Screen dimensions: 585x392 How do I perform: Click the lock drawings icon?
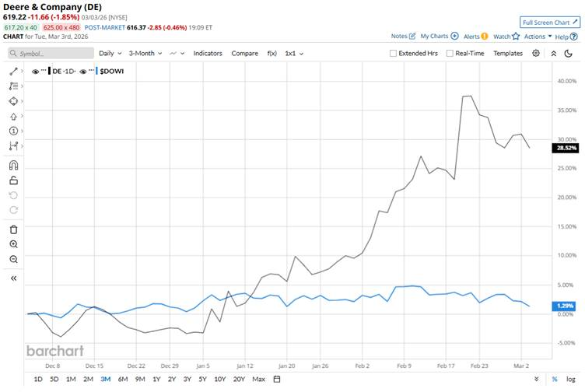coord(13,180)
